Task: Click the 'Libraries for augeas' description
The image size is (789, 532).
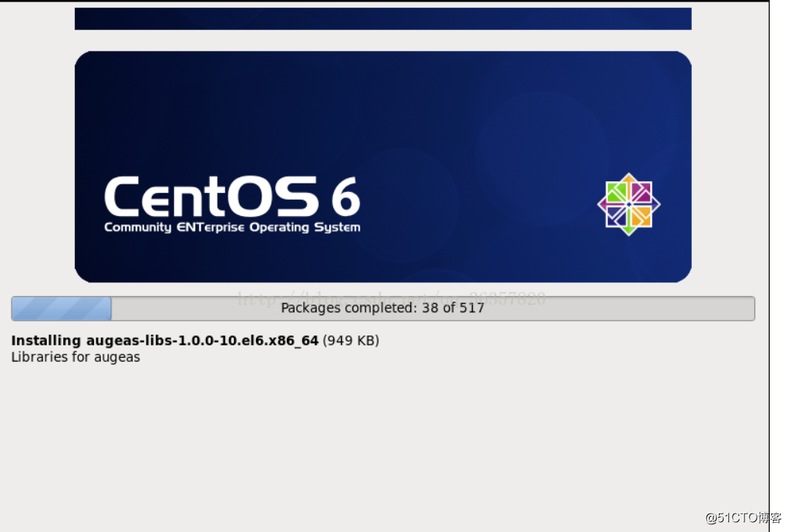Action: (76, 357)
